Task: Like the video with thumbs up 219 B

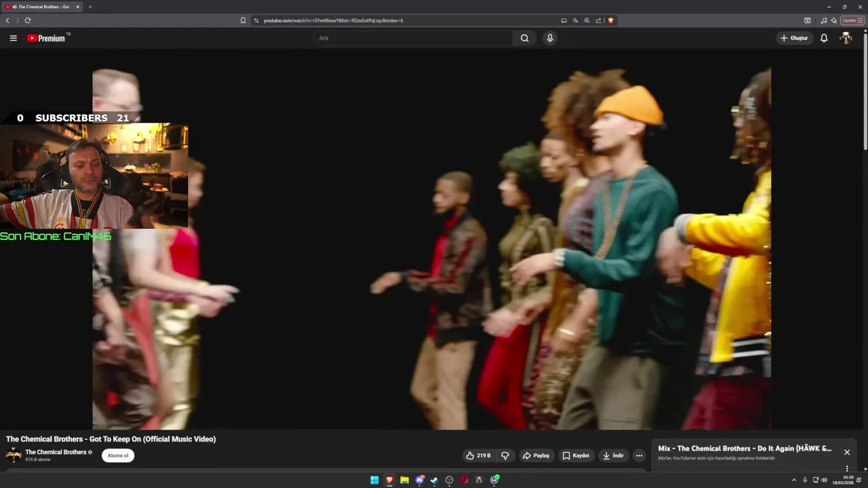Action: (478, 455)
